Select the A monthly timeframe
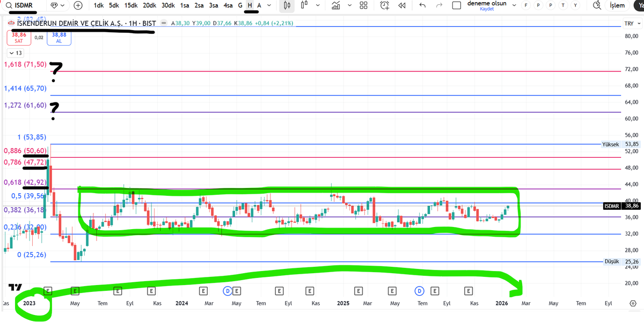 259,5
